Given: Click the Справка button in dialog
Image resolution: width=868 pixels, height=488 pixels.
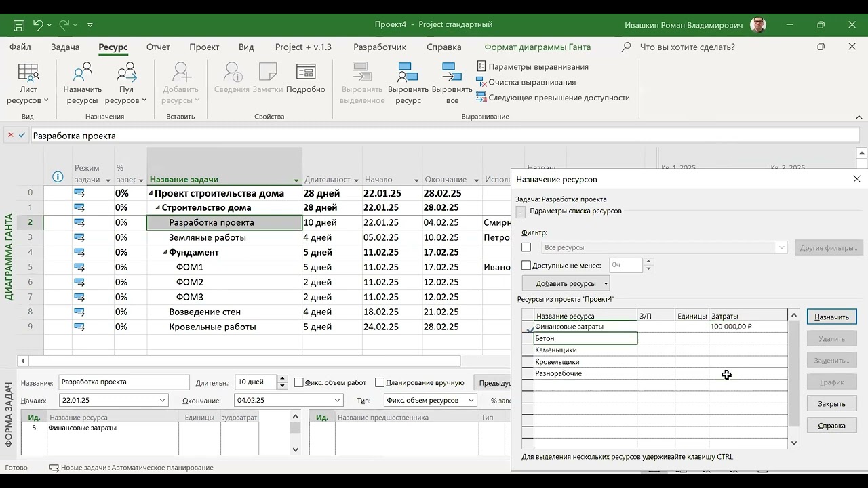Looking at the screenshot, I should tap(831, 425).
